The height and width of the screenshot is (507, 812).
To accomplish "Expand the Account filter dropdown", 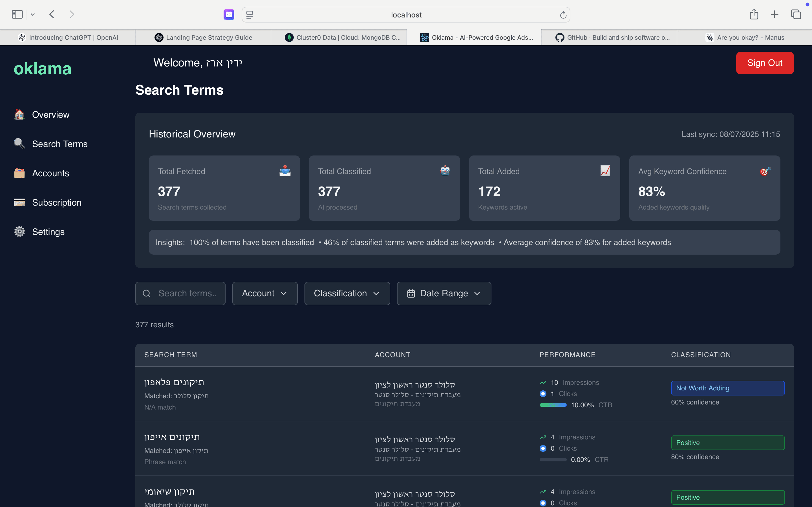I will (x=265, y=293).
